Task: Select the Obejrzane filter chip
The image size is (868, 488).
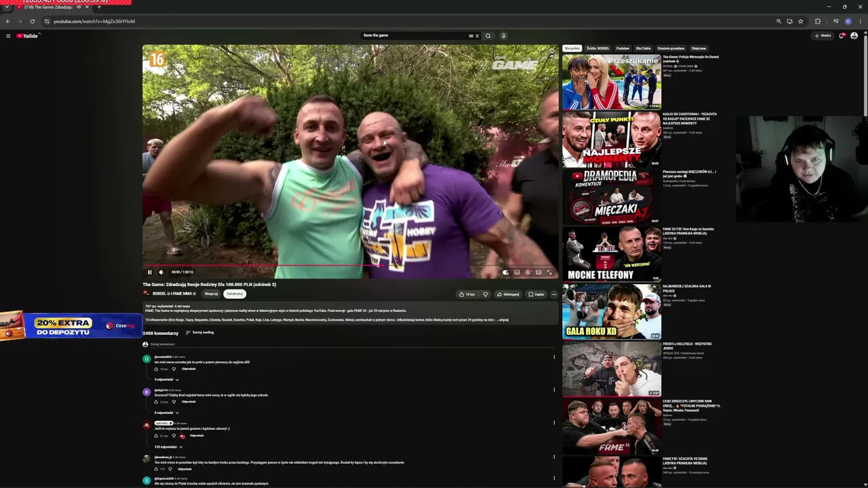Action: tap(698, 49)
